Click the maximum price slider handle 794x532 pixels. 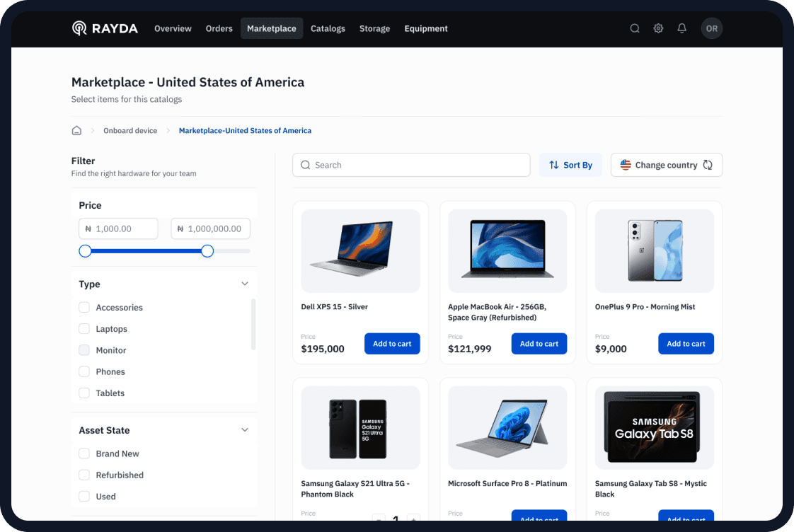click(207, 251)
